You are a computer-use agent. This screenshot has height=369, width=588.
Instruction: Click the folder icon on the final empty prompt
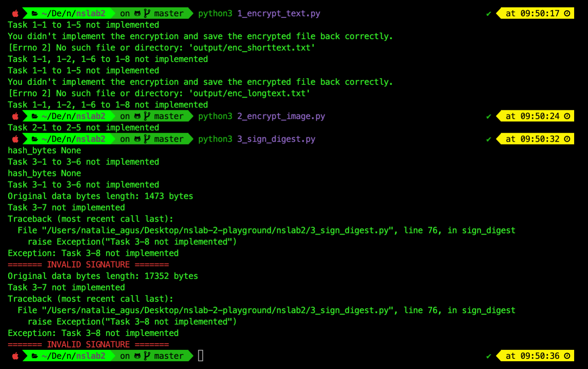point(35,356)
